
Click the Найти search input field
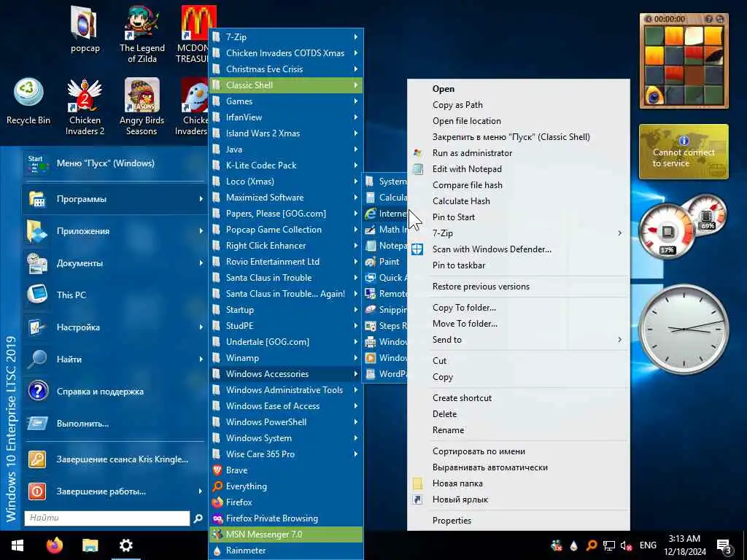point(107,518)
